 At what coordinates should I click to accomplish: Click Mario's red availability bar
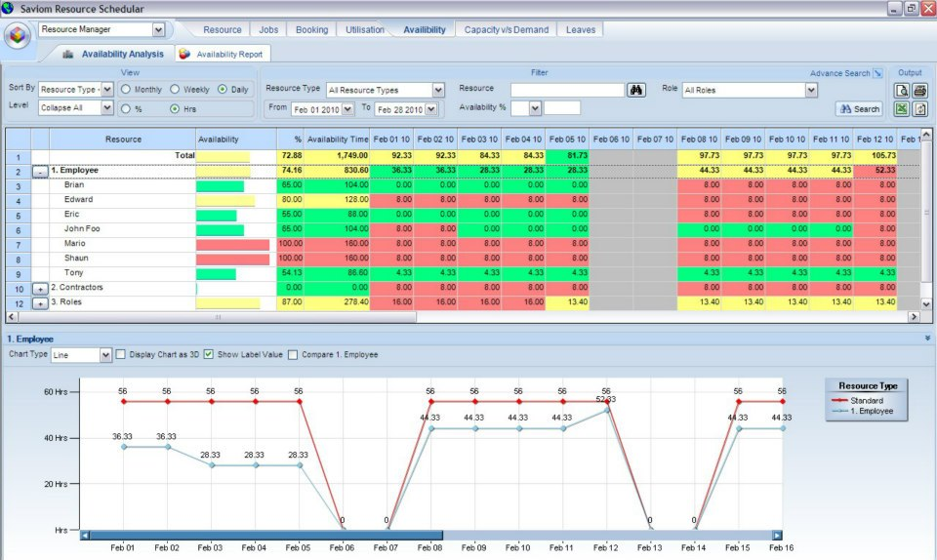point(233,245)
